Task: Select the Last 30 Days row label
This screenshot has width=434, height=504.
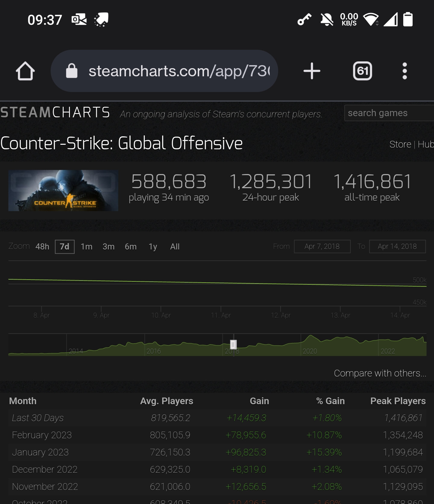Action: 38,418
